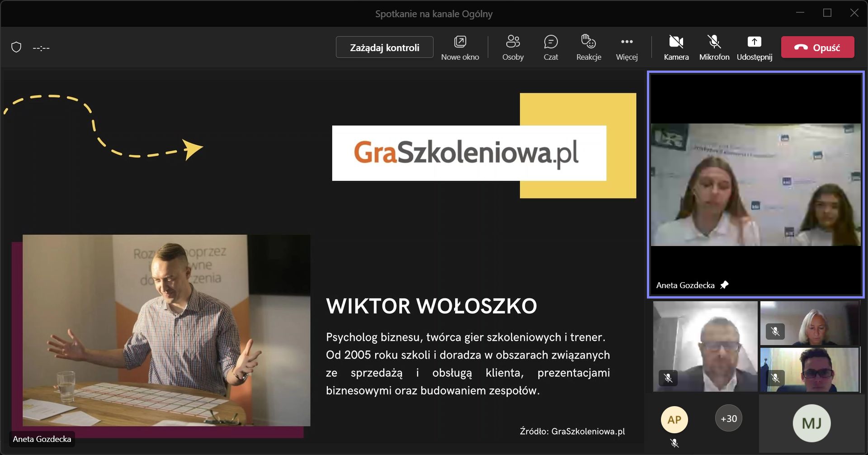Screen dimensions: 868x455
Task: Select the man in suit video tile
Action: click(x=705, y=346)
